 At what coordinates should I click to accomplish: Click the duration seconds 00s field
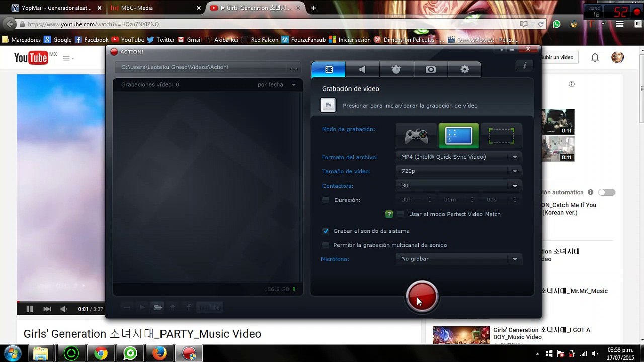point(500,200)
